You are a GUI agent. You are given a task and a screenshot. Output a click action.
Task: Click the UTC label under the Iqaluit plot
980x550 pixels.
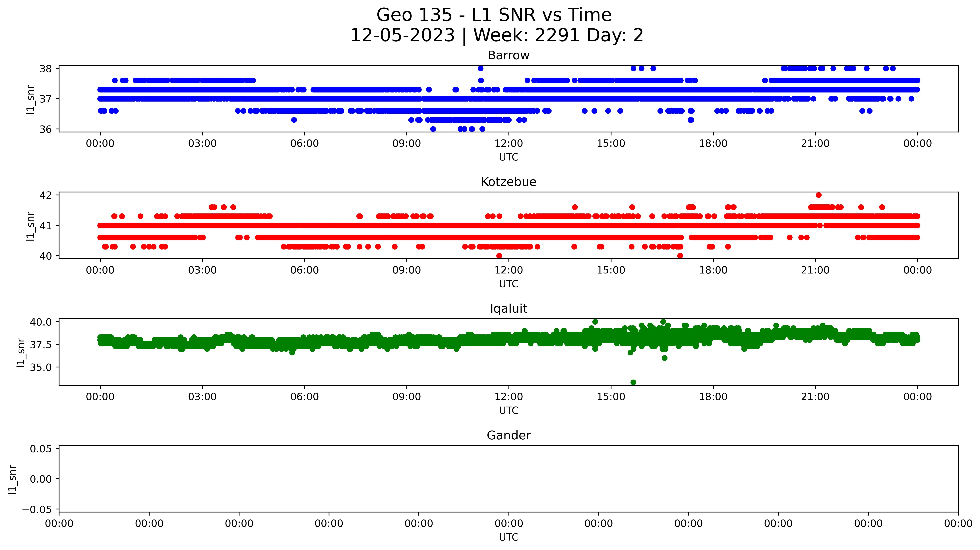coord(509,411)
